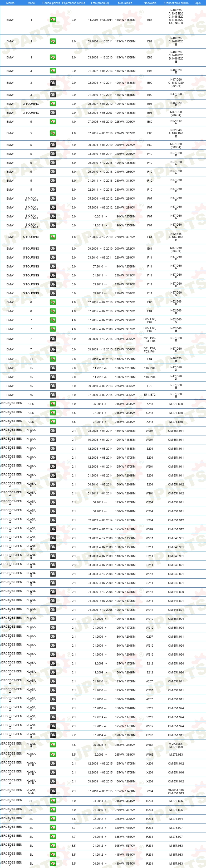Select the ON icon in the 5 TOURING E61 200kW row
This screenshot has width=206, height=868.
point(53,249)
